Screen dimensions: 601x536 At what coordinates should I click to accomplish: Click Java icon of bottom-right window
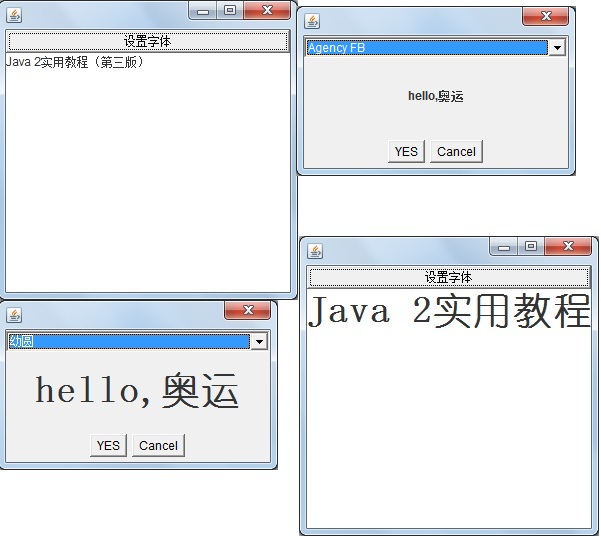pos(315,251)
